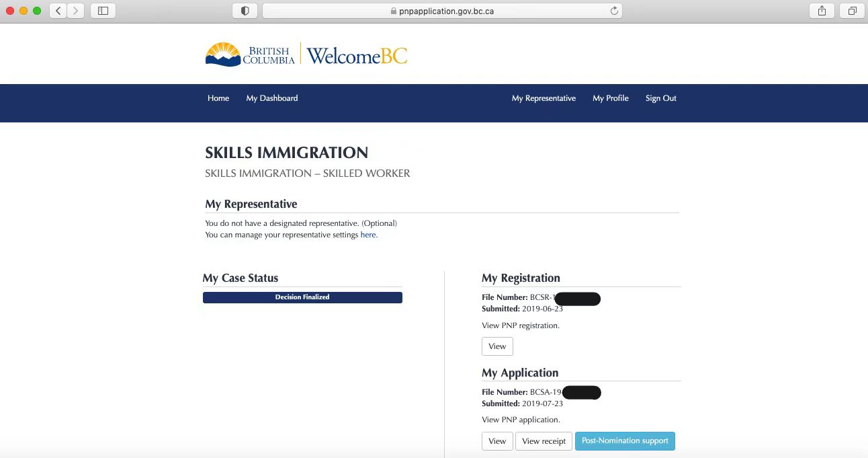Click the pnpapplication.gov.bc.ca address bar
Viewport: 868px width, 458px height.
point(441,11)
